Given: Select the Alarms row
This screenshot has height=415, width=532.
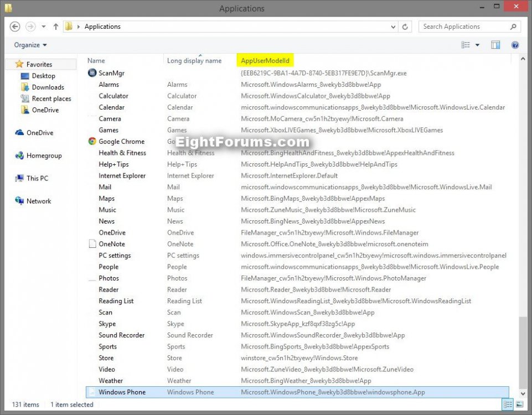Looking at the screenshot, I should pos(297,85).
